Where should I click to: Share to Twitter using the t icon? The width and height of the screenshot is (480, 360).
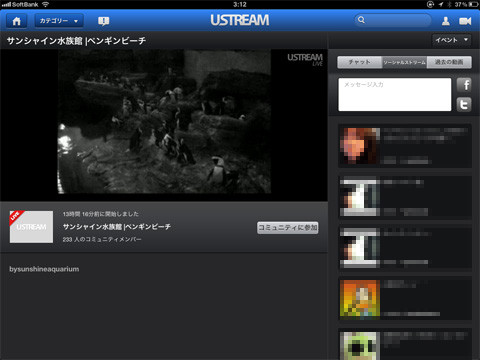(x=464, y=104)
